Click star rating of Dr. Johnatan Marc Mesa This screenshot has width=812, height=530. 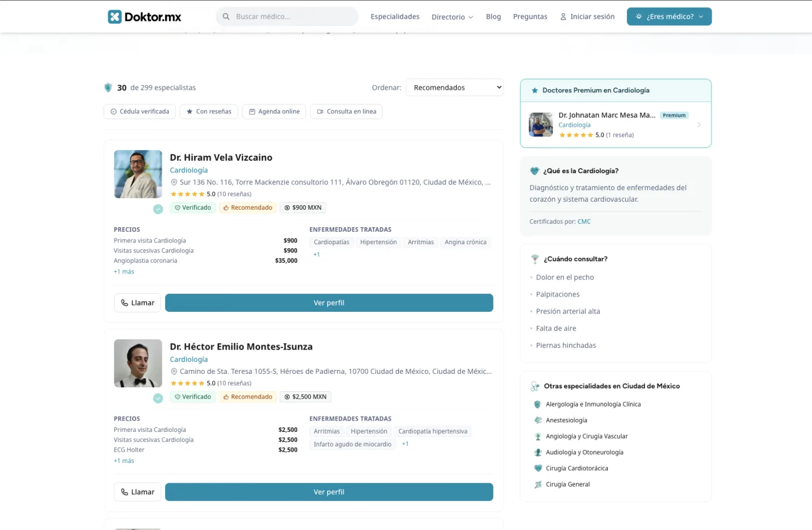click(576, 135)
